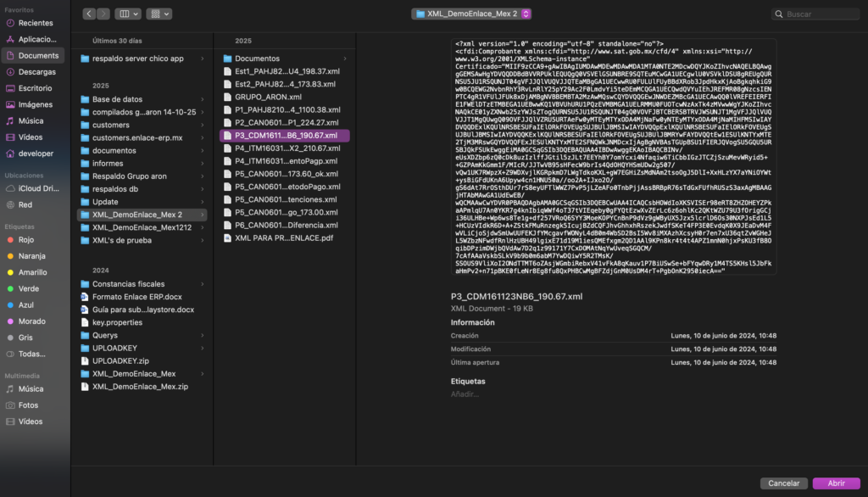Click the Buscar search field
Screen dimensions: 868x497
click(815, 14)
